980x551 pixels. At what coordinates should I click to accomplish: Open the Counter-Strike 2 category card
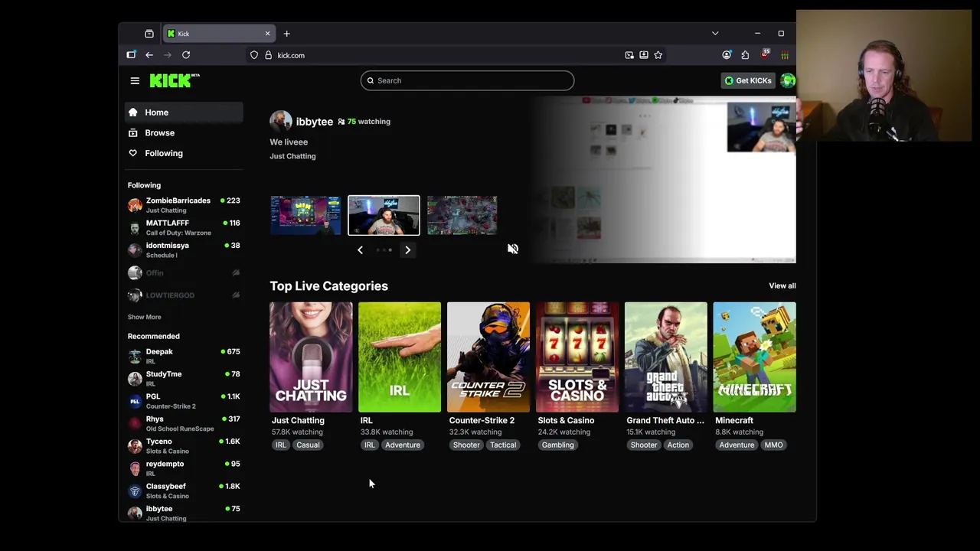[488, 357]
